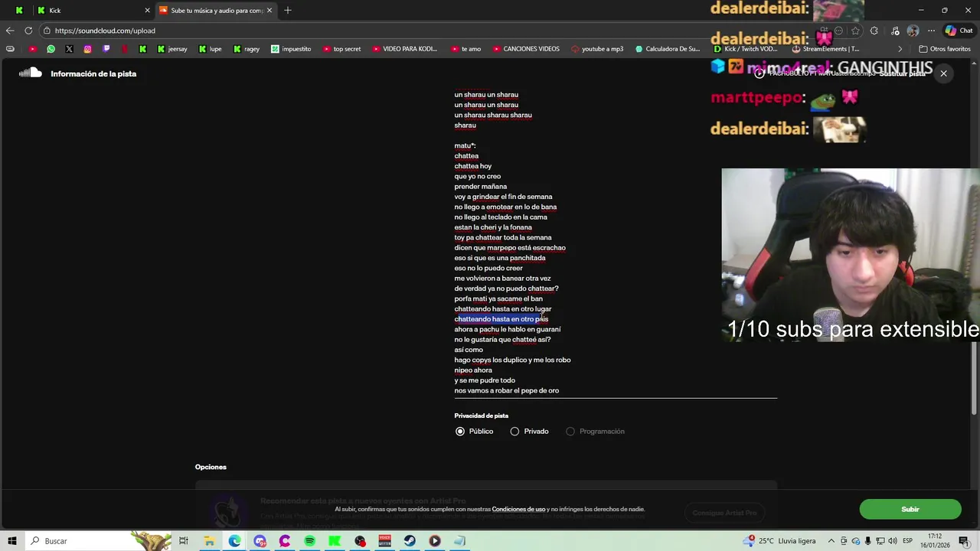The height and width of the screenshot is (551, 980).
Task: Open the Condiciones de uso link
Action: (518, 509)
